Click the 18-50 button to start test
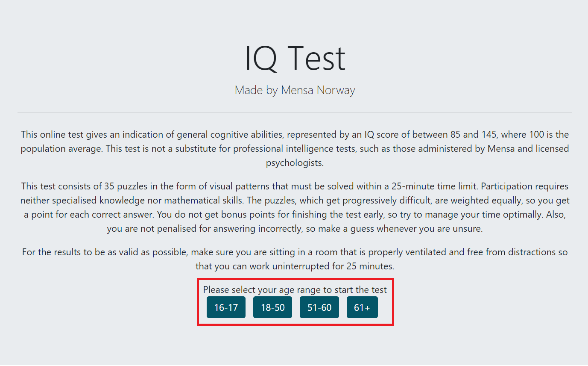588x366 pixels. tap(272, 307)
